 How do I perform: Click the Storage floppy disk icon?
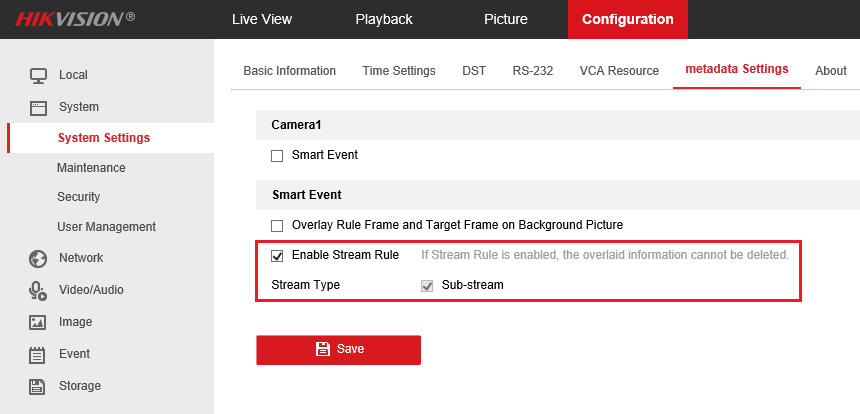(38, 386)
